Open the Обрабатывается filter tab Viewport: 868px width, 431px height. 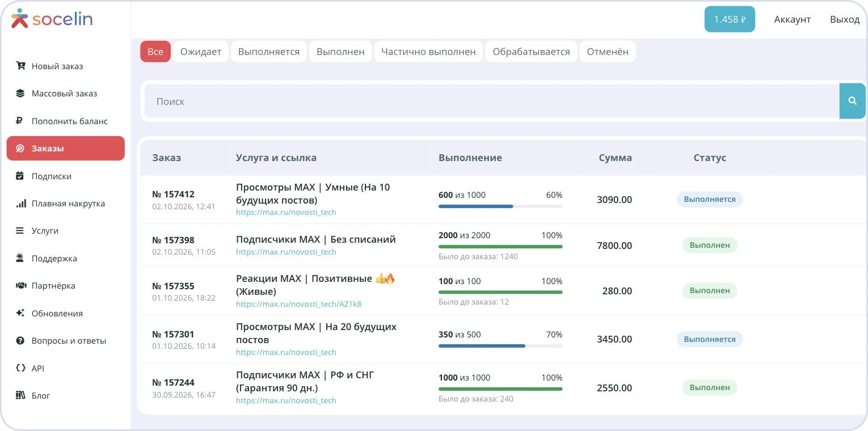tap(532, 52)
